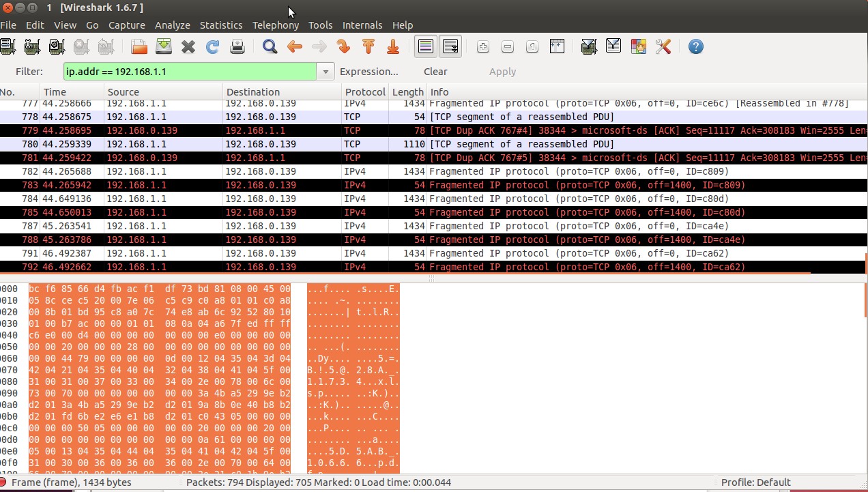The image size is (868, 492).
Task: Reset zoom to normal size icon
Action: pyautogui.click(x=532, y=46)
